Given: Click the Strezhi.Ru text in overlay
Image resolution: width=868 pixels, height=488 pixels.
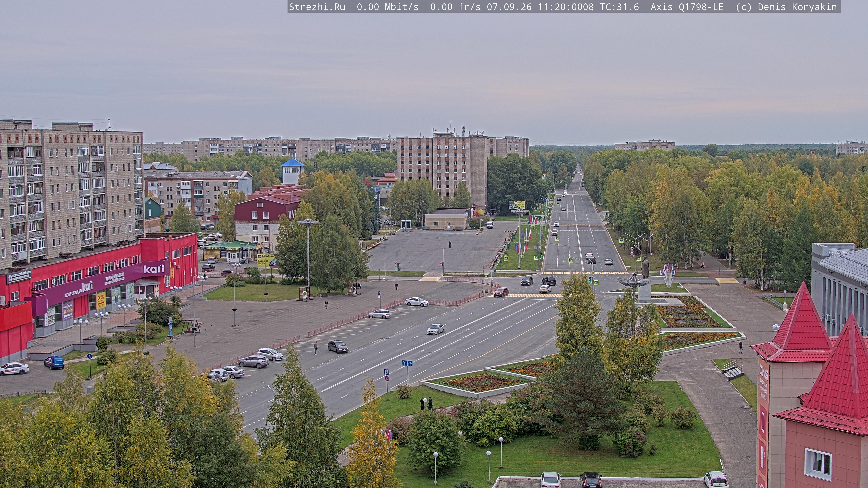Looking at the screenshot, I should pos(317,7).
